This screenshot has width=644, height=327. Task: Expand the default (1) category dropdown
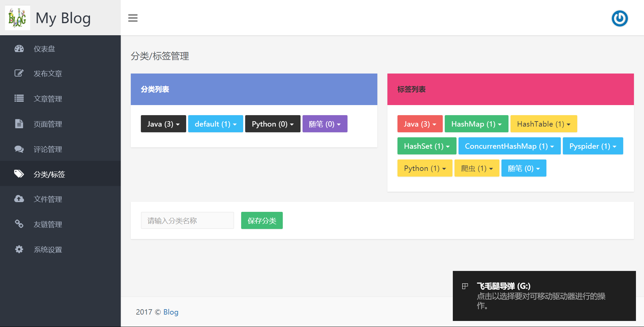216,124
